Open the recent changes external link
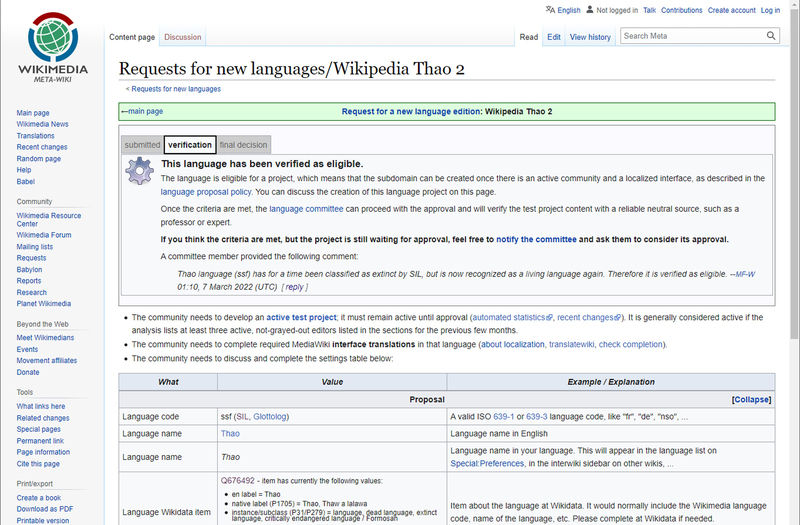Screen dimensions: 800x525 [589, 317]
